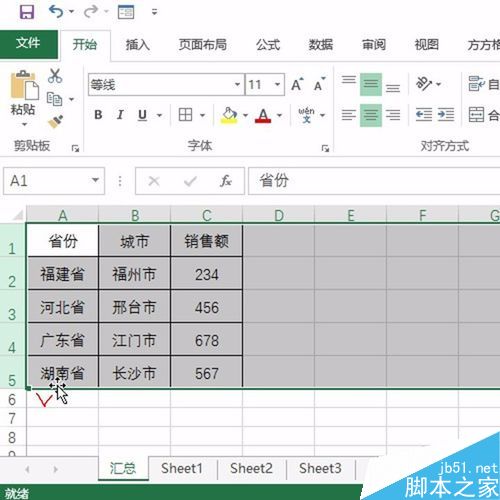
Task: Switch to Sheet1 tab
Action: click(x=182, y=469)
